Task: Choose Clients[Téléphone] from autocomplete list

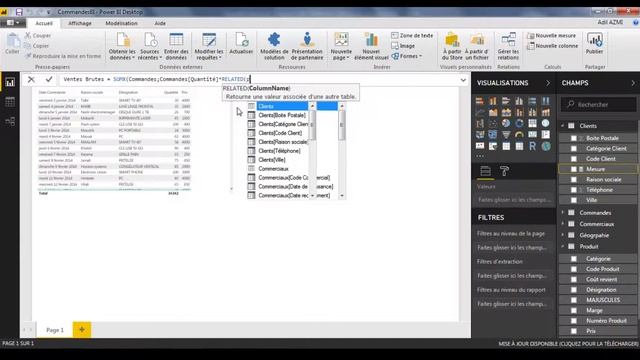Action: 278,151
